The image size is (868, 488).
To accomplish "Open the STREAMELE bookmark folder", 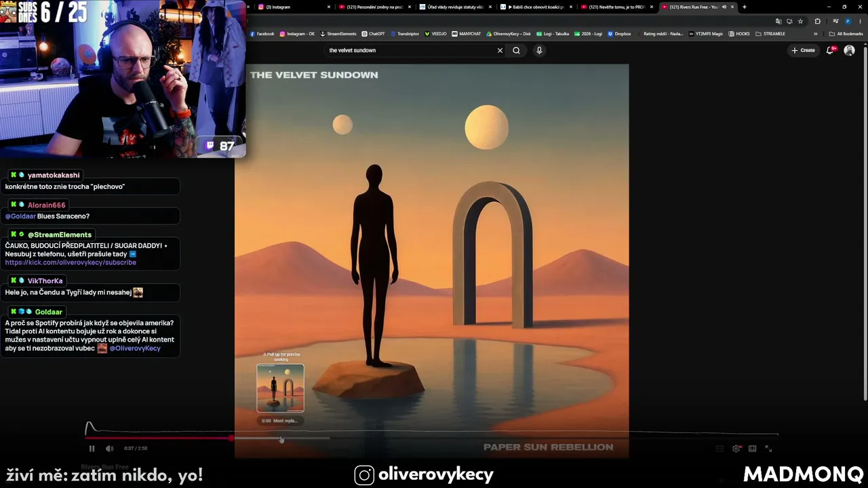I will tap(770, 34).
